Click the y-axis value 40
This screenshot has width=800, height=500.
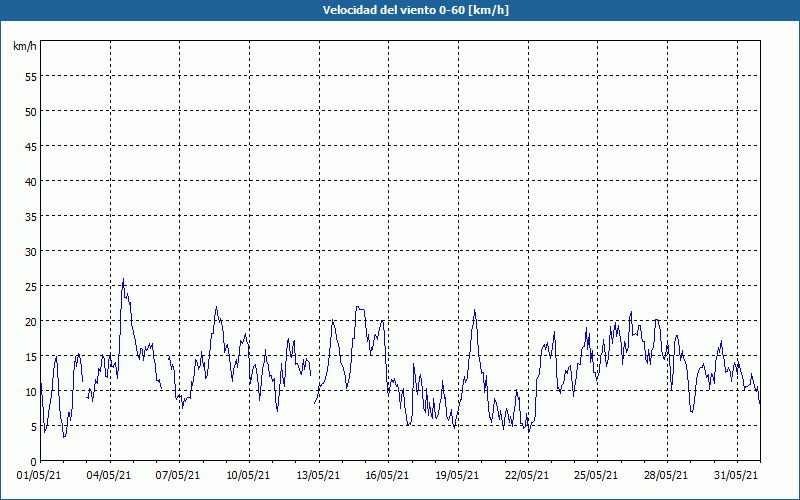pos(31,182)
